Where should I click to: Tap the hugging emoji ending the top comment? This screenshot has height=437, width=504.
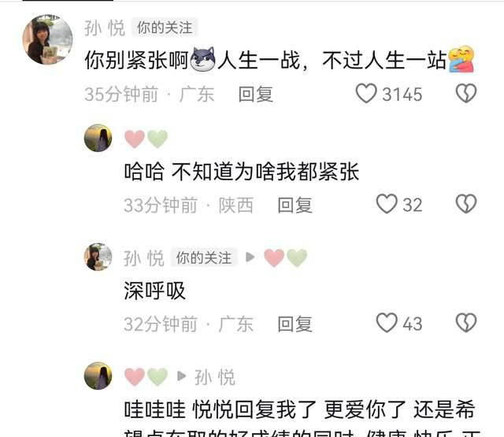[461, 59]
